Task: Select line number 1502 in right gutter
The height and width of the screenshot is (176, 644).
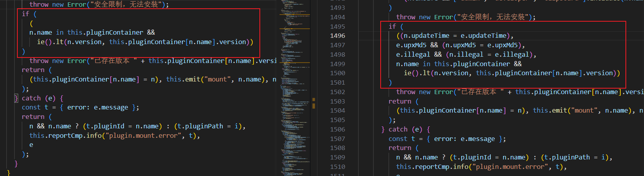Action: click(337, 92)
